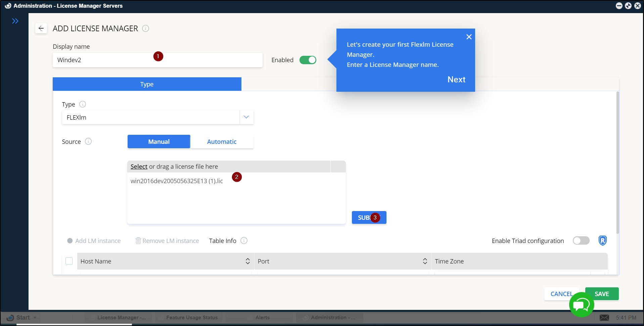Expand the collapsed left sidebar

pos(15,21)
